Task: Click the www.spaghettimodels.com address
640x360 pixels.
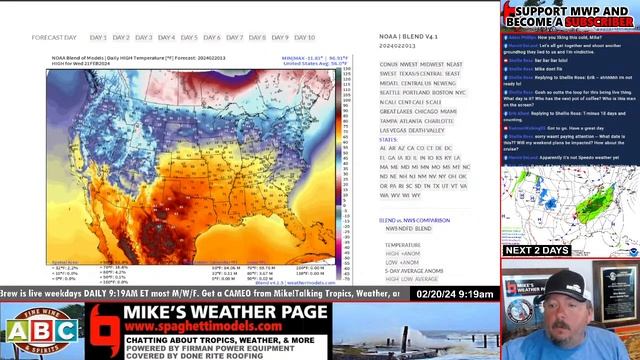Action: pos(203,327)
